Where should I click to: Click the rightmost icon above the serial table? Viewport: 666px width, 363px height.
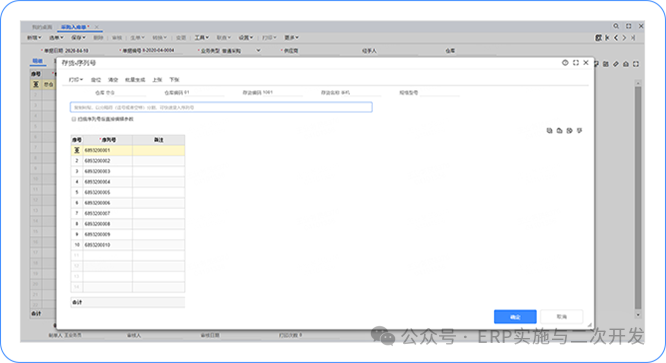tap(579, 131)
